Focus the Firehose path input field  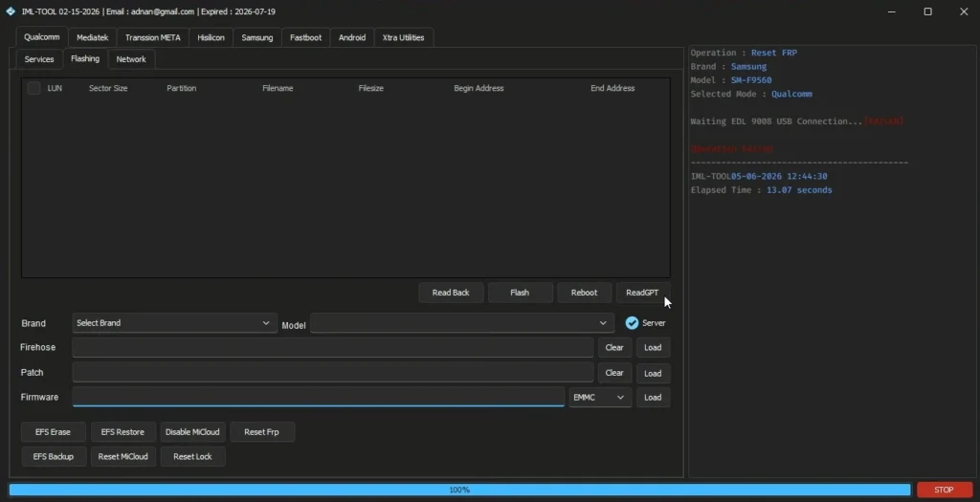332,347
